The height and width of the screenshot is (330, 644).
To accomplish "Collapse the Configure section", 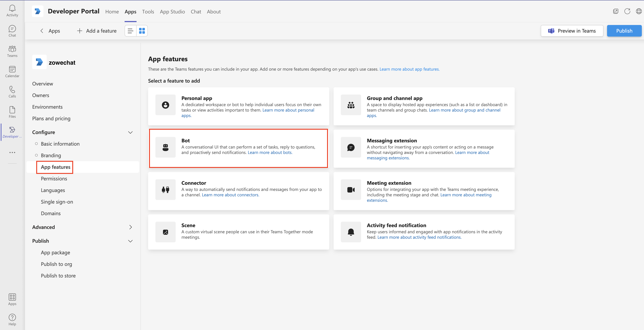I will coord(130,132).
